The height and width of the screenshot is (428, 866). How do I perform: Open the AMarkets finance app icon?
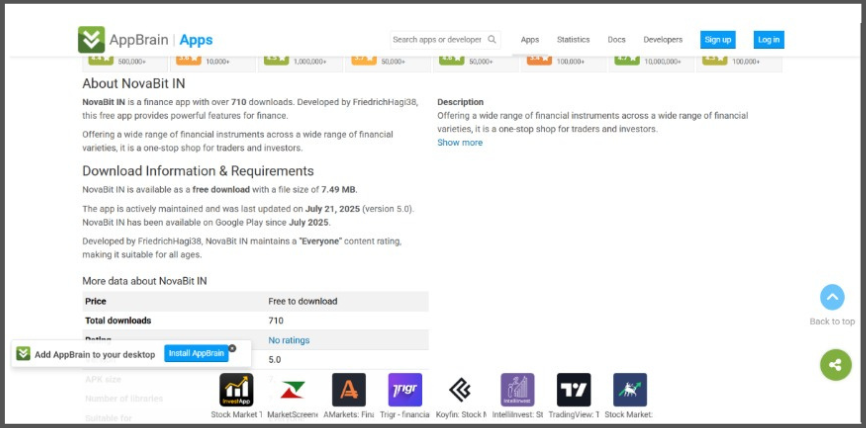tap(349, 390)
